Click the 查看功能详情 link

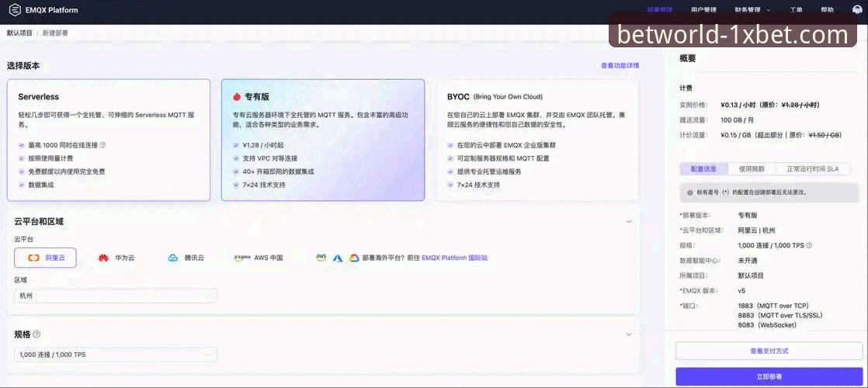(x=620, y=65)
